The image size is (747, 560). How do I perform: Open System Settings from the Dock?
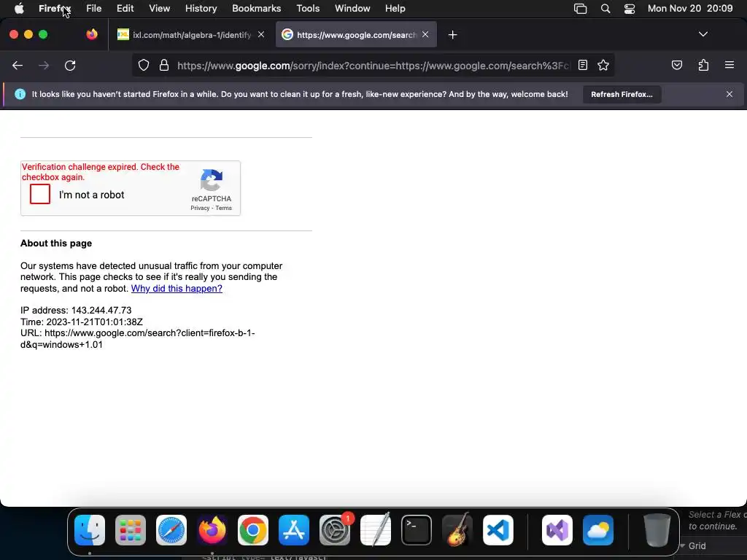point(334,530)
